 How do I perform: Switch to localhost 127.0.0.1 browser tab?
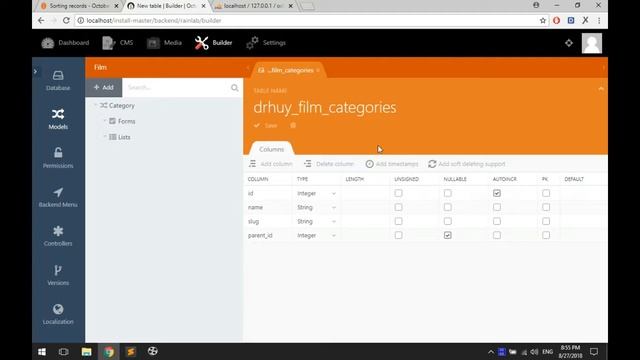tap(253, 6)
